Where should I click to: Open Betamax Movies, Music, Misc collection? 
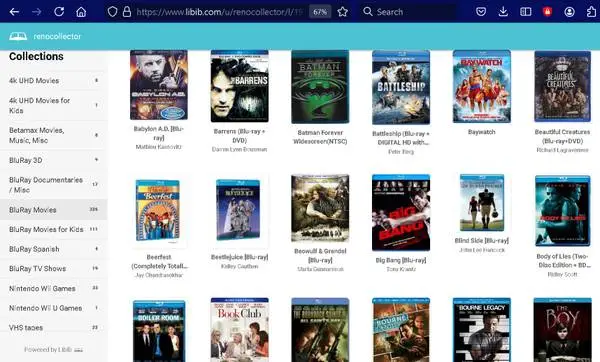click(x=54, y=135)
